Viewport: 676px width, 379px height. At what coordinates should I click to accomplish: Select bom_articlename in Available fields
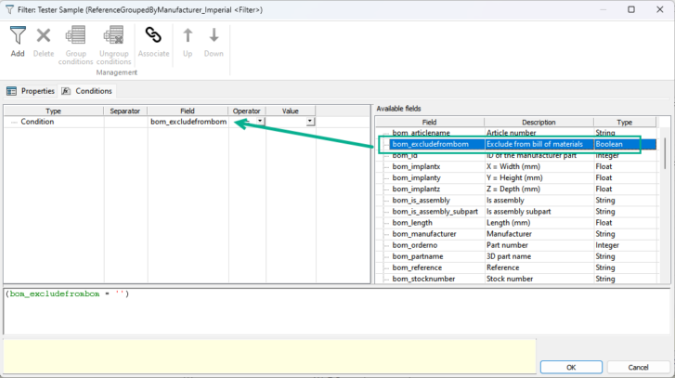[517, 133]
